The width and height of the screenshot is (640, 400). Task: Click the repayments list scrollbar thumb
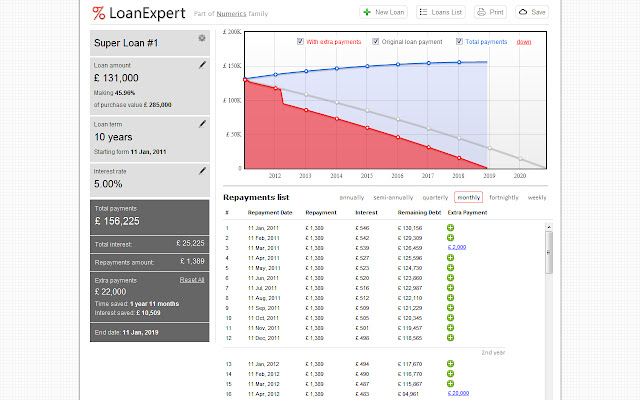click(x=549, y=252)
